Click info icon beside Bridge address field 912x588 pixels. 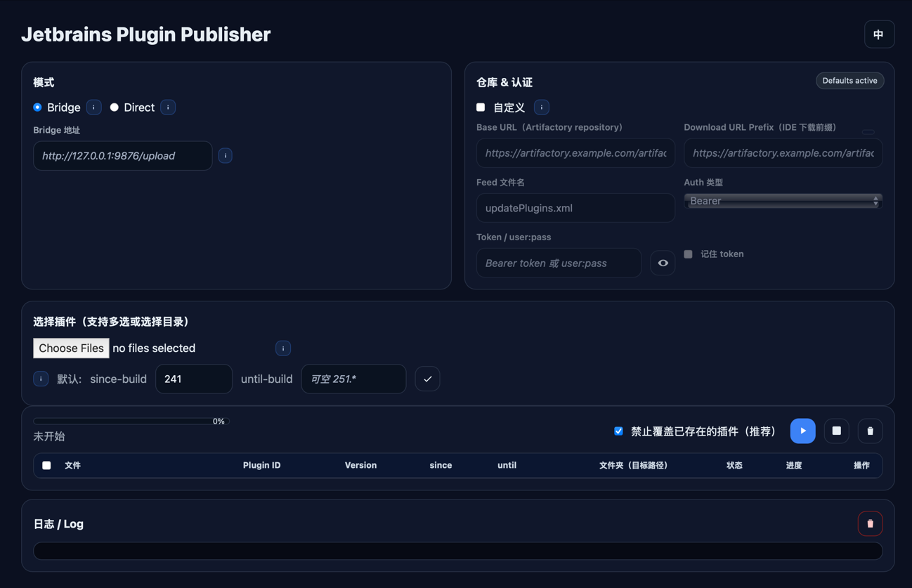pyautogui.click(x=226, y=156)
